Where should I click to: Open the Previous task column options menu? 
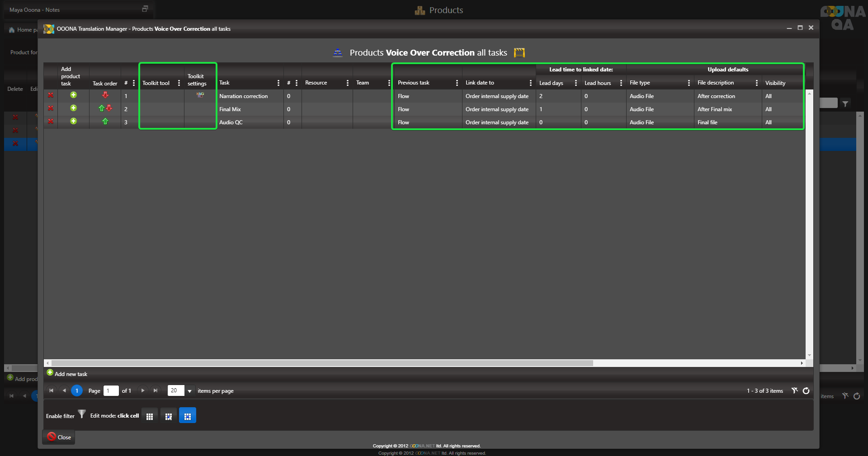(x=457, y=83)
